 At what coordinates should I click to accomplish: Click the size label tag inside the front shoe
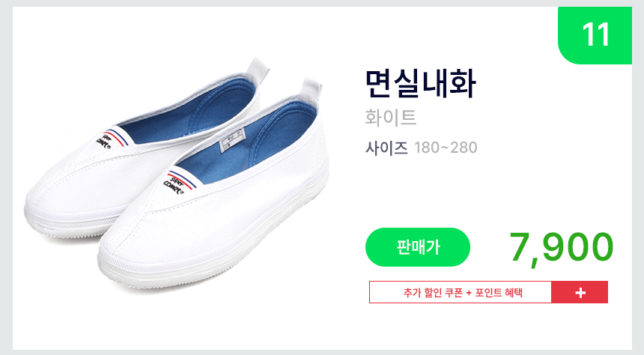click(x=232, y=140)
